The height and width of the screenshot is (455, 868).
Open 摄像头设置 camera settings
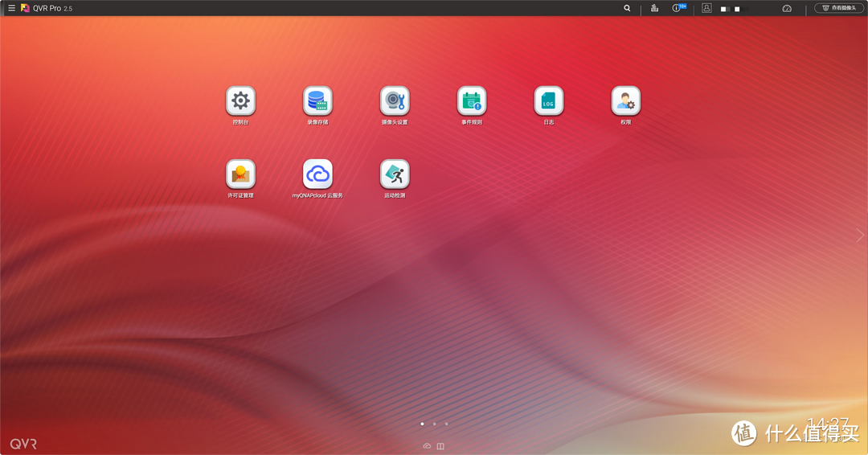395,101
